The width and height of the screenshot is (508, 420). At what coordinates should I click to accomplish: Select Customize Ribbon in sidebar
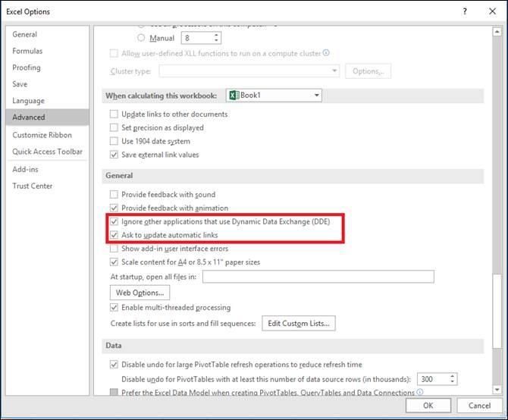click(42, 135)
